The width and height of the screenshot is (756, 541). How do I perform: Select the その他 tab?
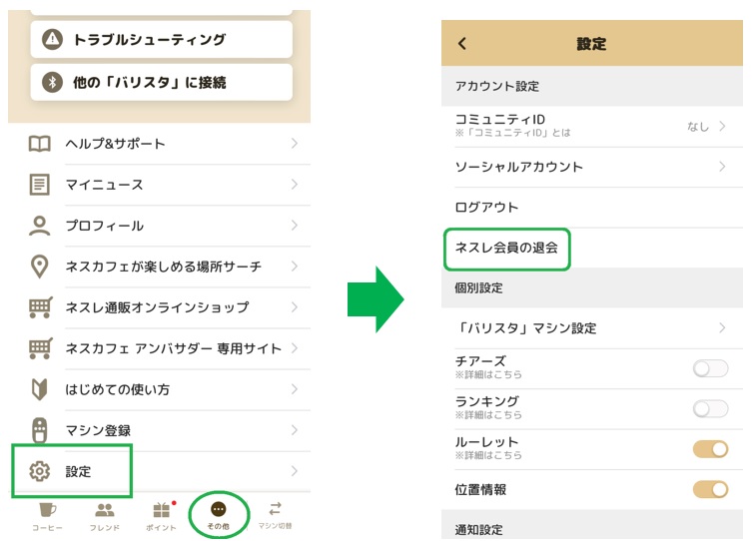(219, 515)
